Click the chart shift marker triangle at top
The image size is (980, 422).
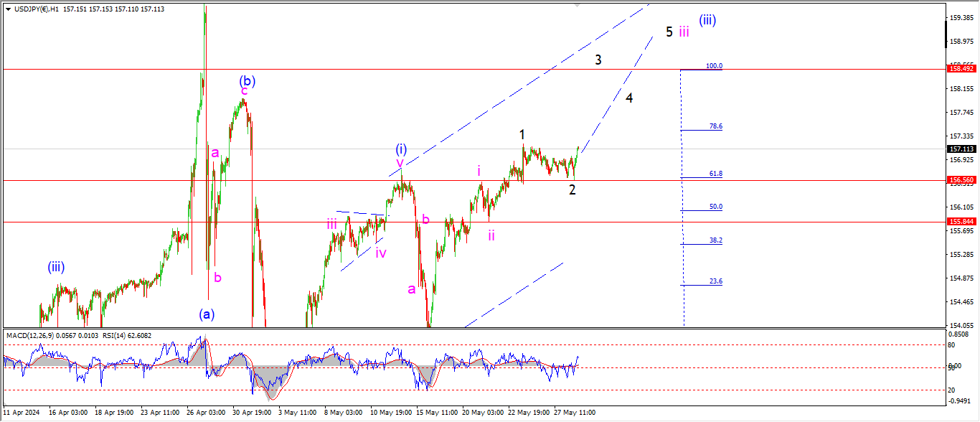click(x=576, y=5)
